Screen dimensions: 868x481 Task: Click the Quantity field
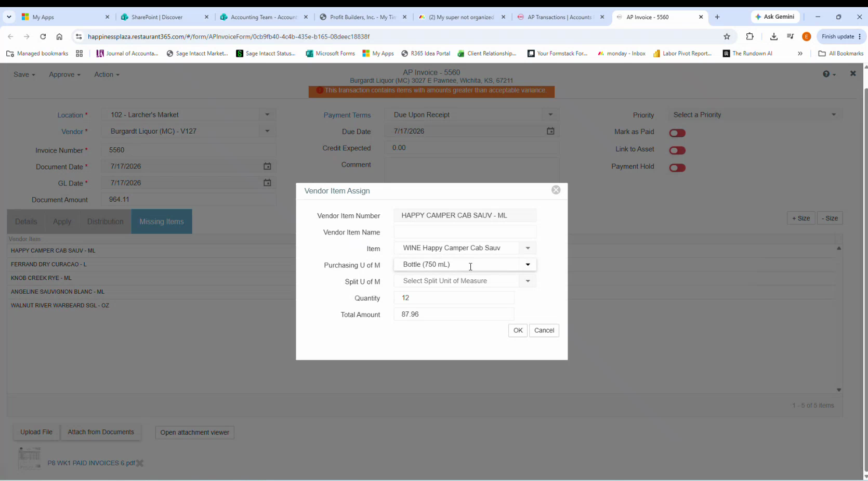coord(454,298)
